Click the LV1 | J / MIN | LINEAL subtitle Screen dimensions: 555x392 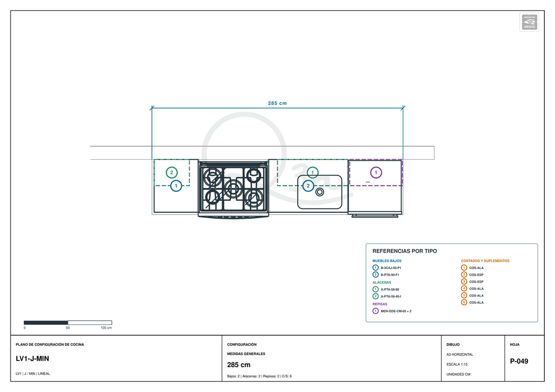pos(33,374)
